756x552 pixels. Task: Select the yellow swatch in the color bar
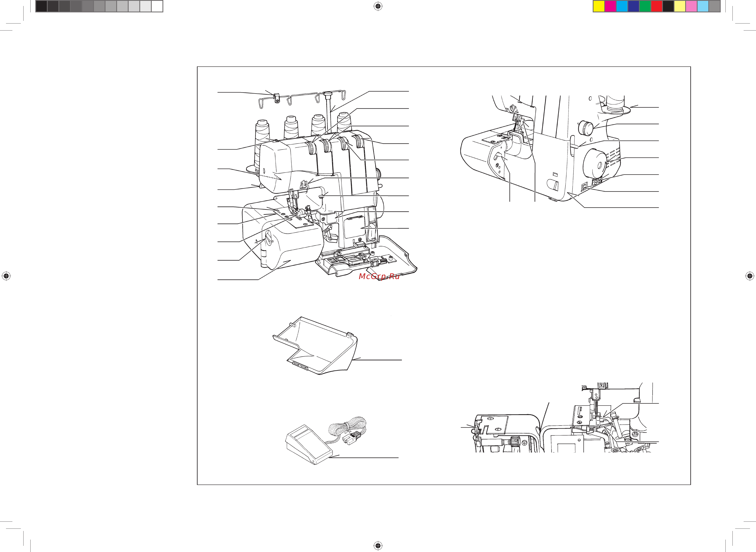pyautogui.click(x=599, y=6)
